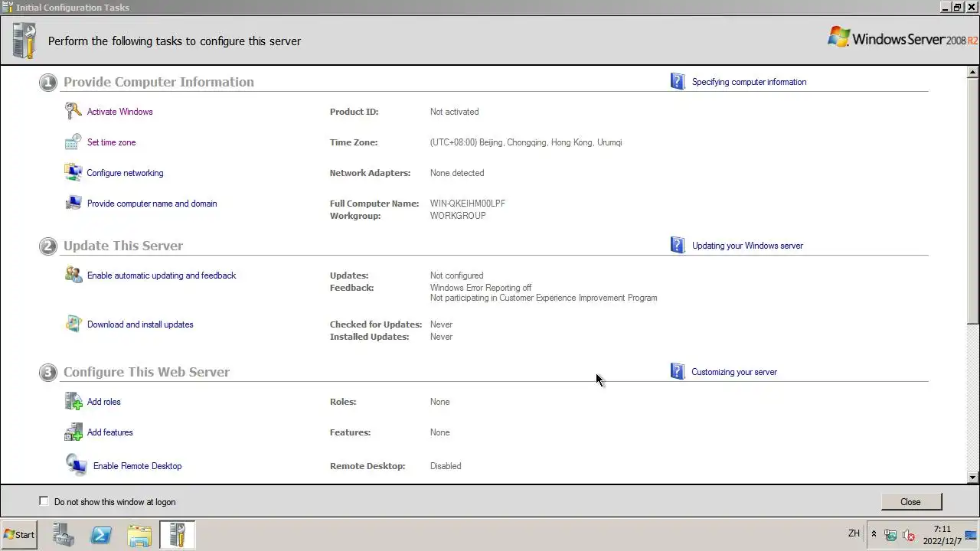Image resolution: width=980 pixels, height=551 pixels.
Task: Click the WORKGROUP value text
Action: click(458, 216)
